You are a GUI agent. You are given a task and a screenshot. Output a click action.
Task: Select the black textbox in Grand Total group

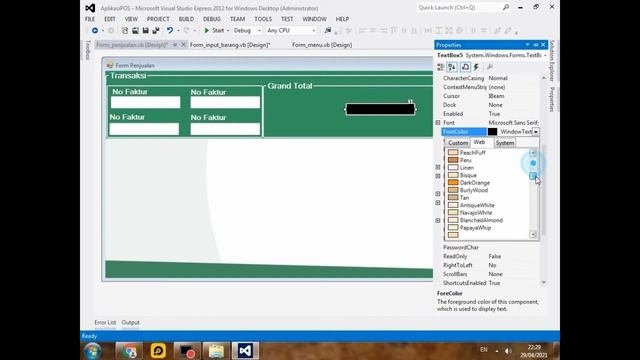[380, 109]
